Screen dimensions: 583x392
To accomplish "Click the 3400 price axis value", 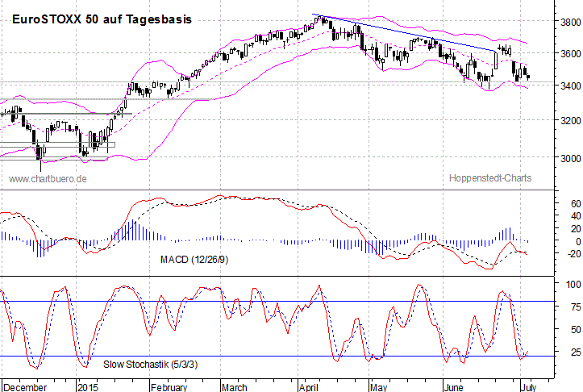I will 570,86.
